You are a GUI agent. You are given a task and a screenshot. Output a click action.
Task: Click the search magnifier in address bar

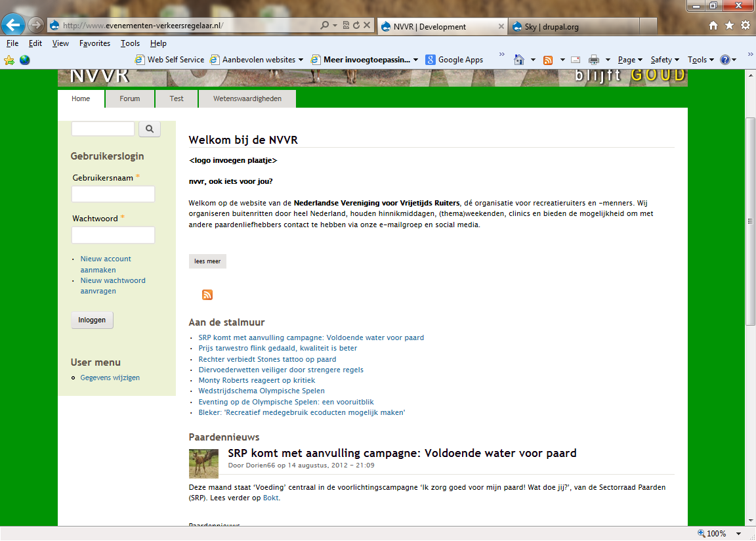point(324,25)
